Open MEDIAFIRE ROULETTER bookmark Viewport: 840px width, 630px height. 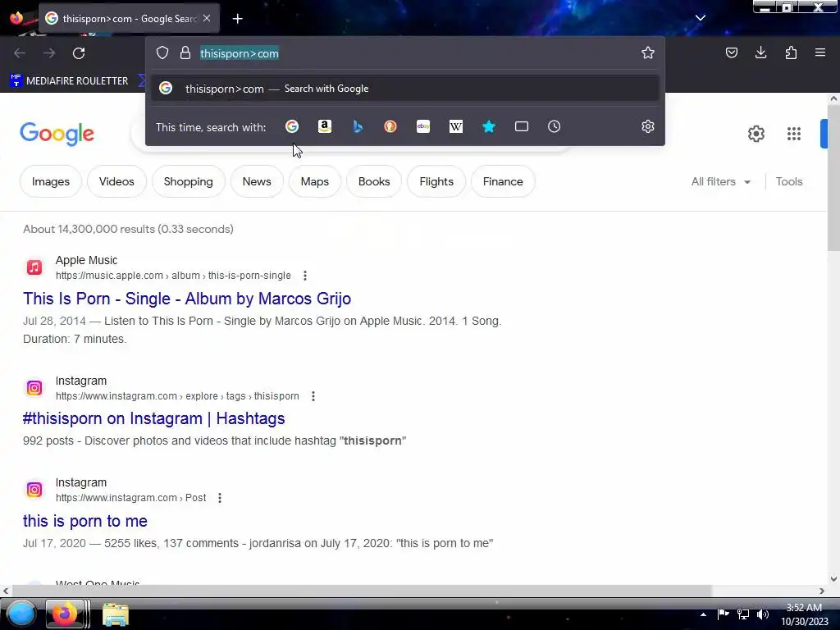69,81
